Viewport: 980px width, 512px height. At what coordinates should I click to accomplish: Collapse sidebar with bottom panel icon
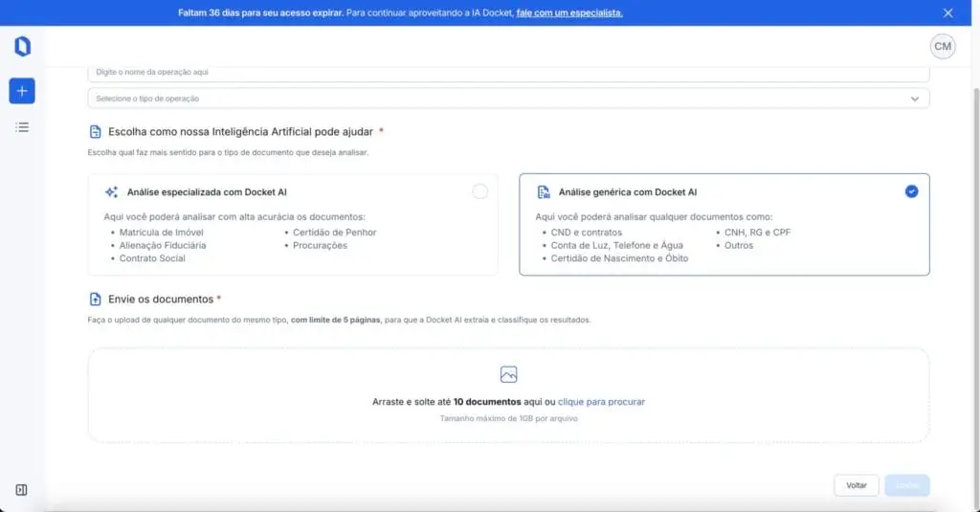pos(21,490)
